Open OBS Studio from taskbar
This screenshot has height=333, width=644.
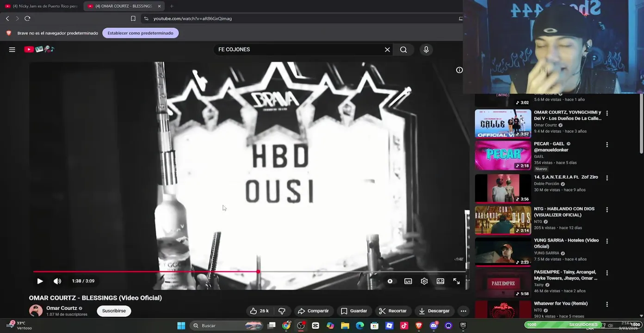301,326
